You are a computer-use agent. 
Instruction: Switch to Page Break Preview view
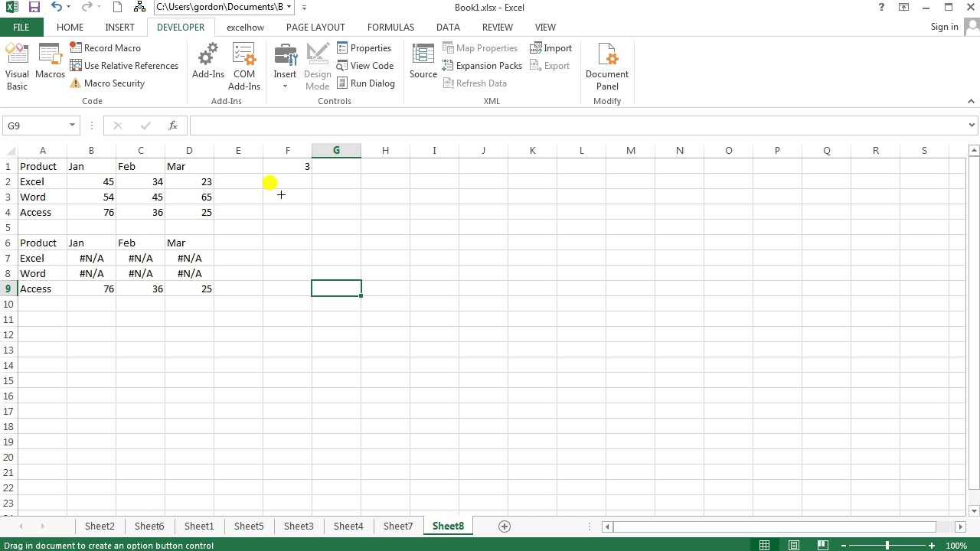(823, 546)
